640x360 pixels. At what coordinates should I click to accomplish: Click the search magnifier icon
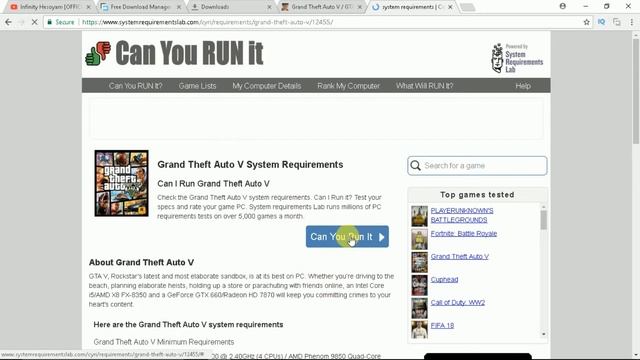coord(416,165)
